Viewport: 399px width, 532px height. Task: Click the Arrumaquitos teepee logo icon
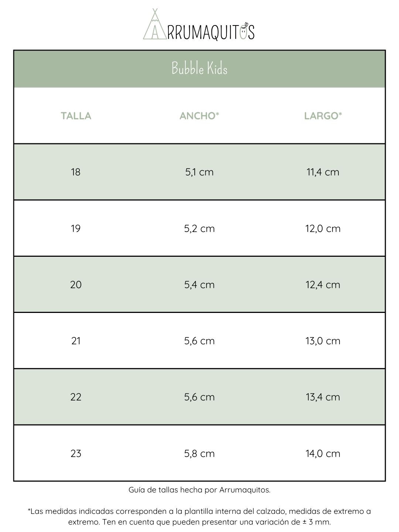point(154,25)
